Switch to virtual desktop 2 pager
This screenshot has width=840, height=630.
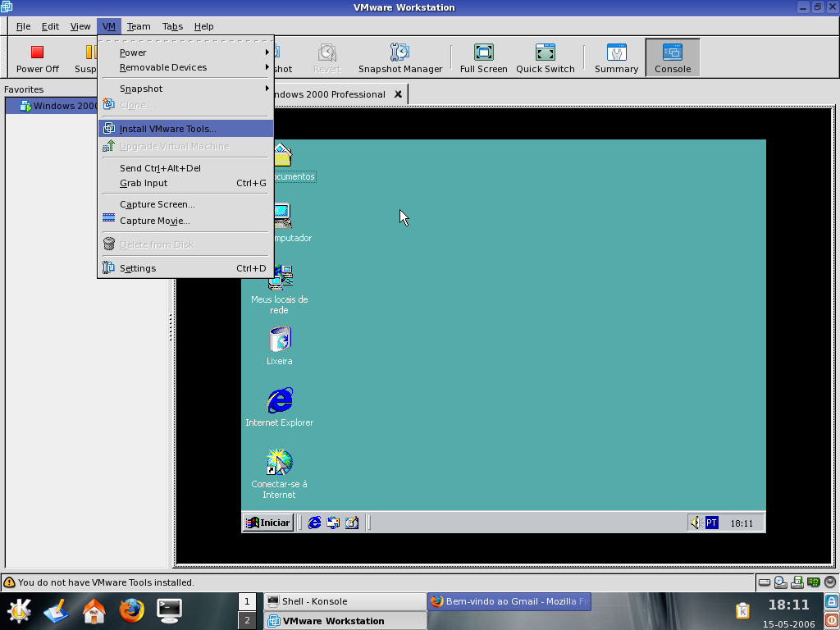pyautogui.click(x=247, y=621)
